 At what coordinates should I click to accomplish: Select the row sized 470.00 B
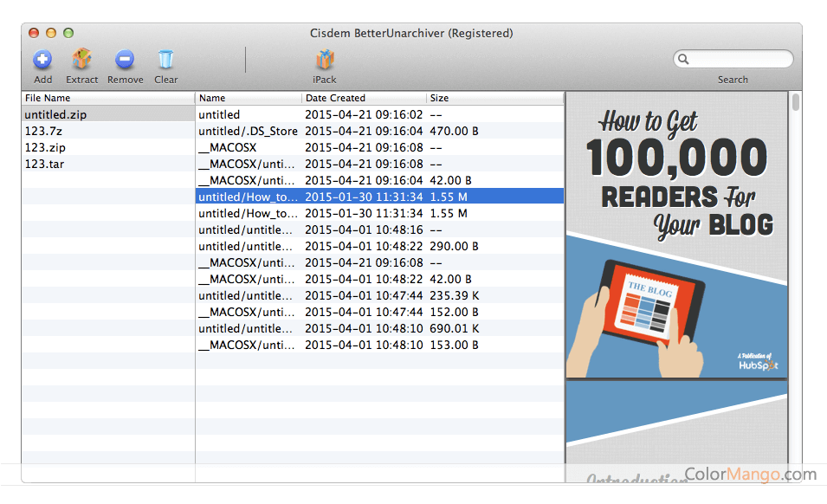tap(380, 131)
